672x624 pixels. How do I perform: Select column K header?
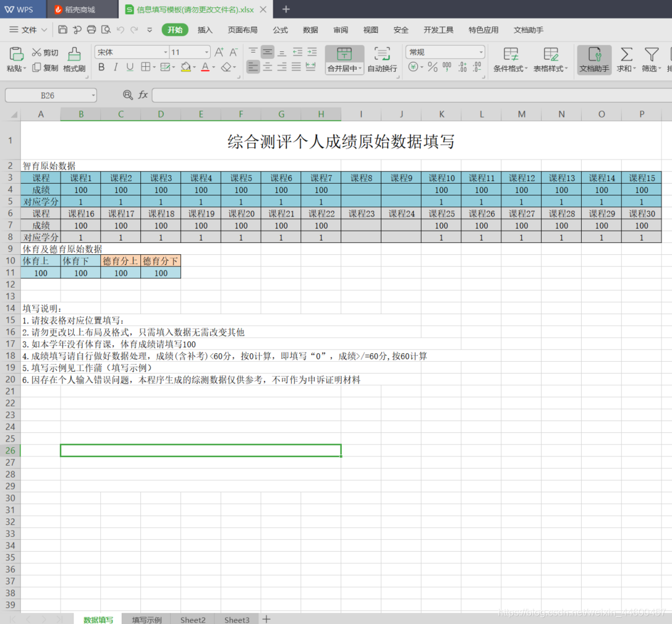(441, 114)
